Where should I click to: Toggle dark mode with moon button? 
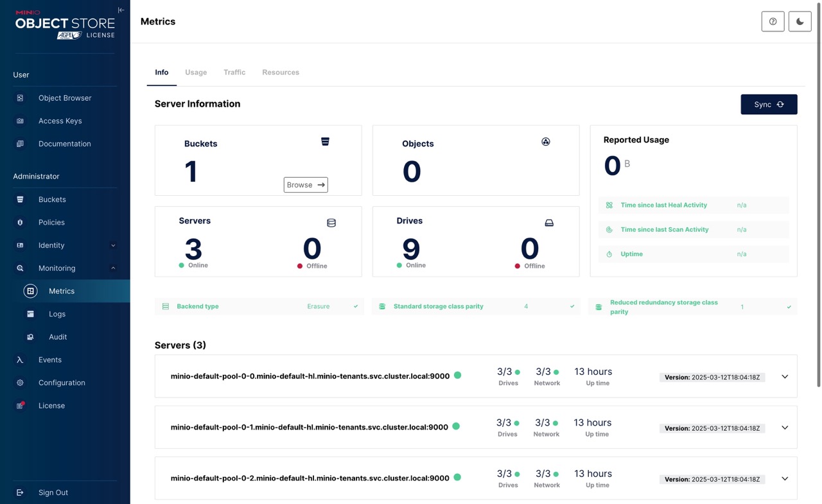point(800,21)
